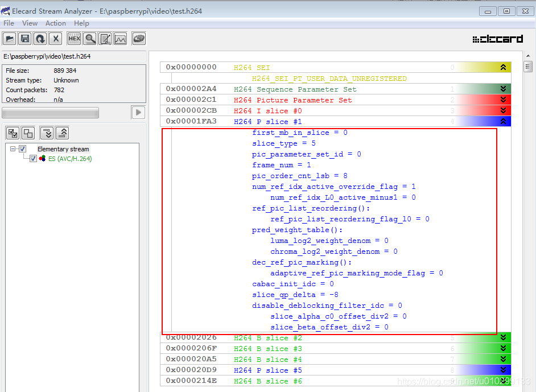This screenshot has width=536, height=392.
Task: Click the floppy disk Save toolbar icon
Action: 25,39
